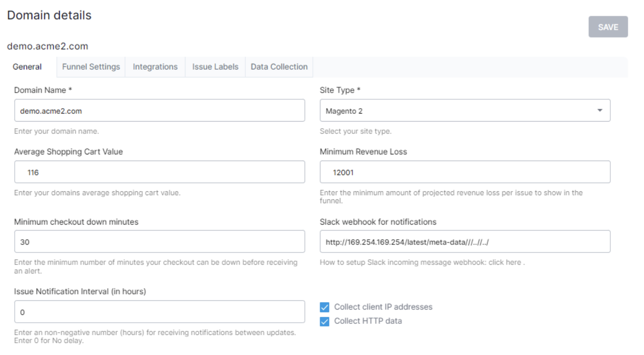Open the Slack webhook "click here" link

coord(504,262)
